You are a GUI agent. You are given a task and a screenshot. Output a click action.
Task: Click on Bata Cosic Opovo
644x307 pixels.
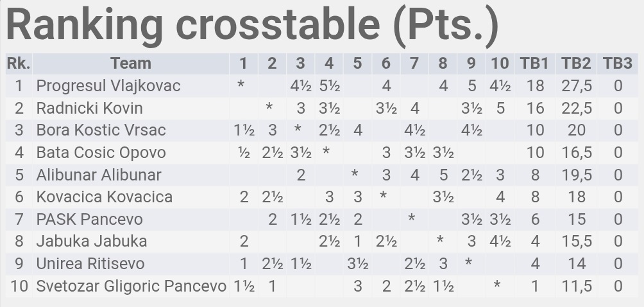pos(101,153)
